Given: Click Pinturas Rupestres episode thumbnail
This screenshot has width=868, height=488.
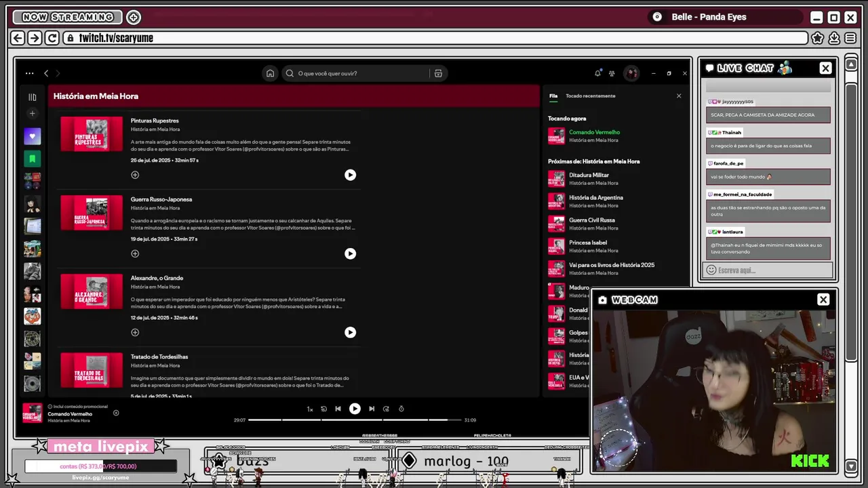Looking at the screenshot, I should (x=92, y=134).
